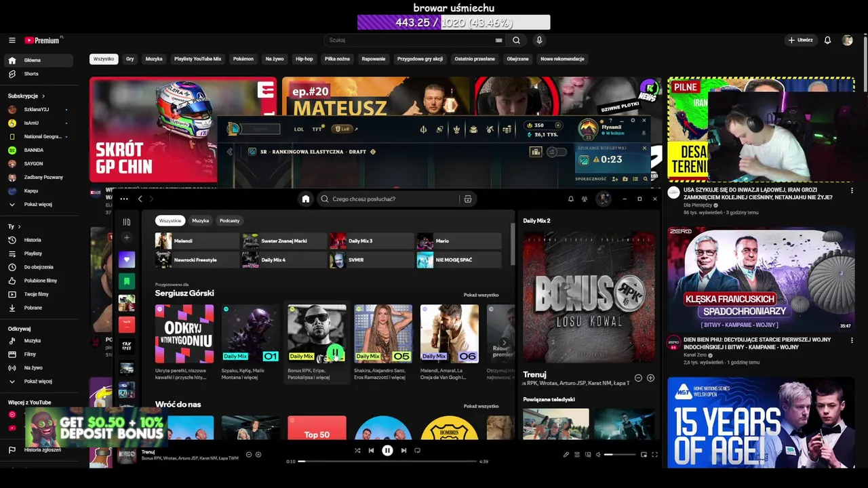The image size is (868, 488).
Task: Adjust Spotify volume slider
Action: point(620,455)
